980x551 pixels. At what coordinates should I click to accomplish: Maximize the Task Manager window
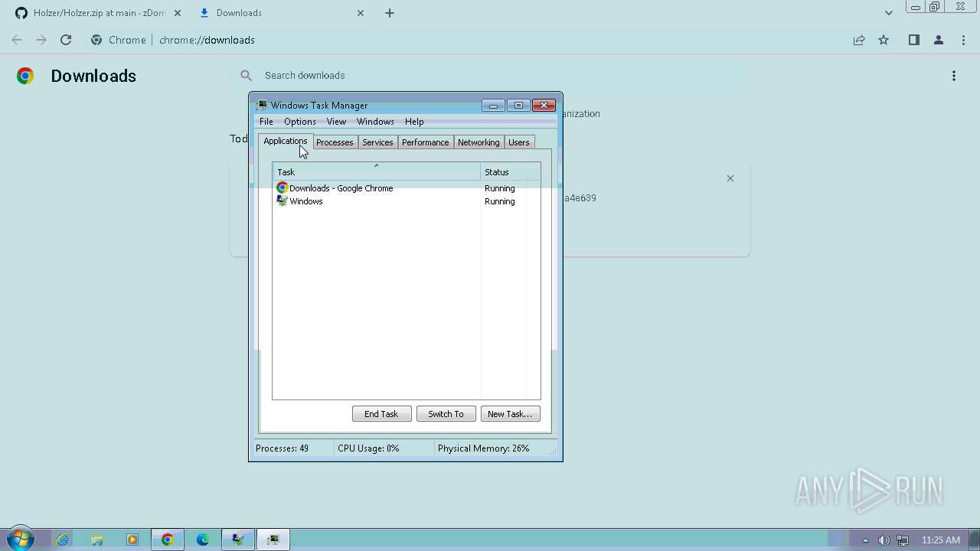(518, 106)
